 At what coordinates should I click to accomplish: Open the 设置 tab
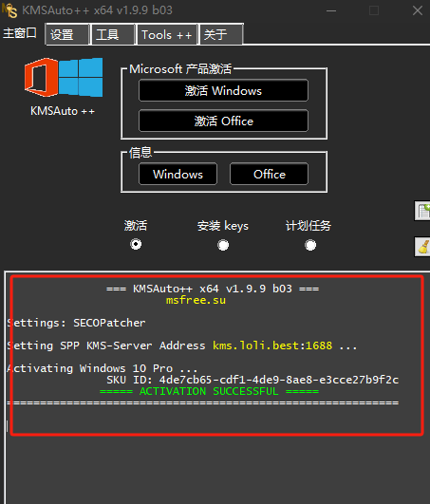(x=67, y=34)
